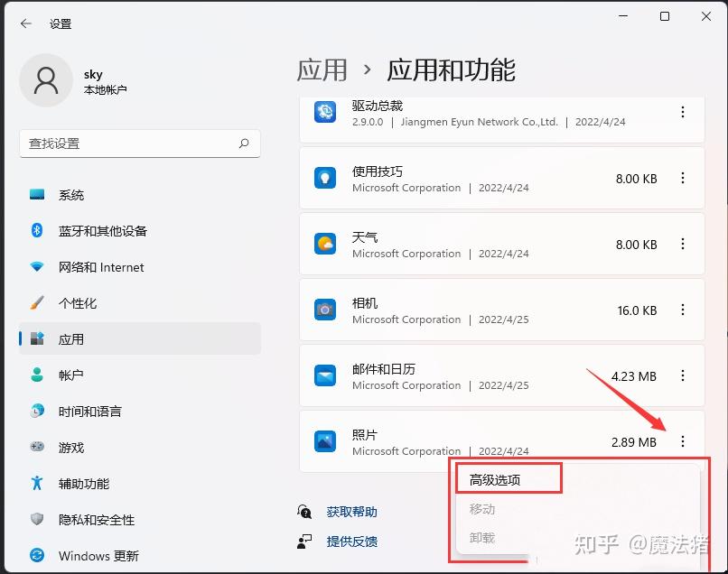Click the 使用技巧 app name text
This screenshot has width=728, height=574.
click(377, 171)
